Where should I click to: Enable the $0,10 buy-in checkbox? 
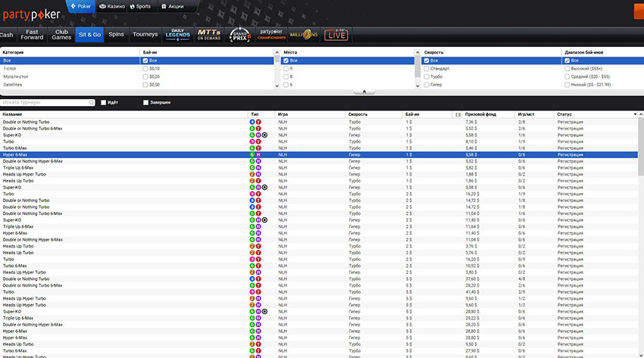[x=145, y=68]
